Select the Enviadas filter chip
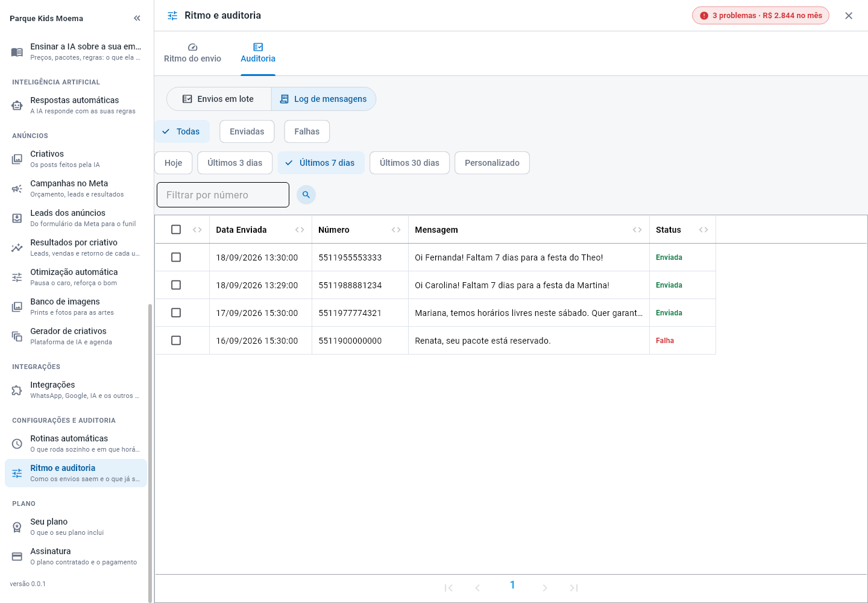 tap(247, 131)
